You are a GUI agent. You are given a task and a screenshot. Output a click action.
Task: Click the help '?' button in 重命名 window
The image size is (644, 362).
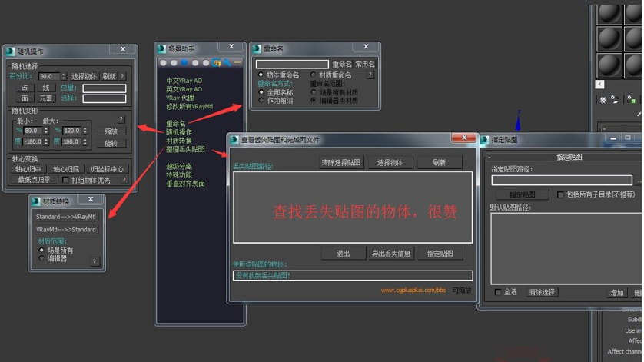click(x=370, y=75)
